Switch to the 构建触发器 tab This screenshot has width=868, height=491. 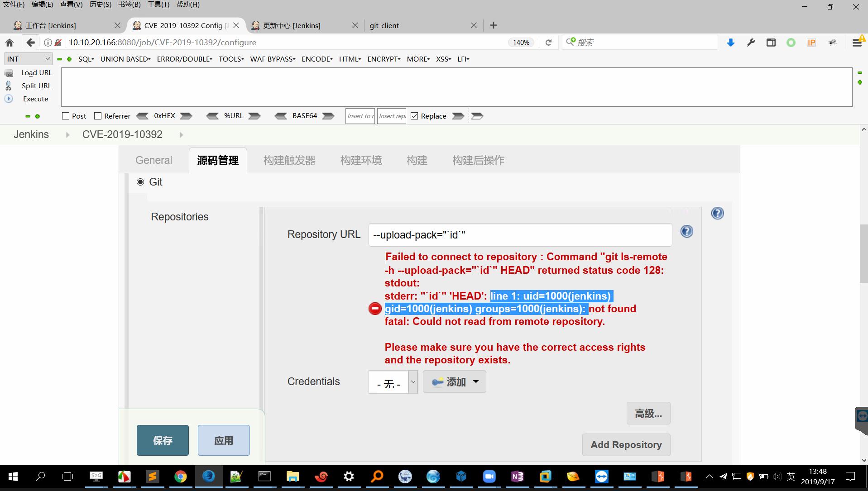(x=289, y=160)
